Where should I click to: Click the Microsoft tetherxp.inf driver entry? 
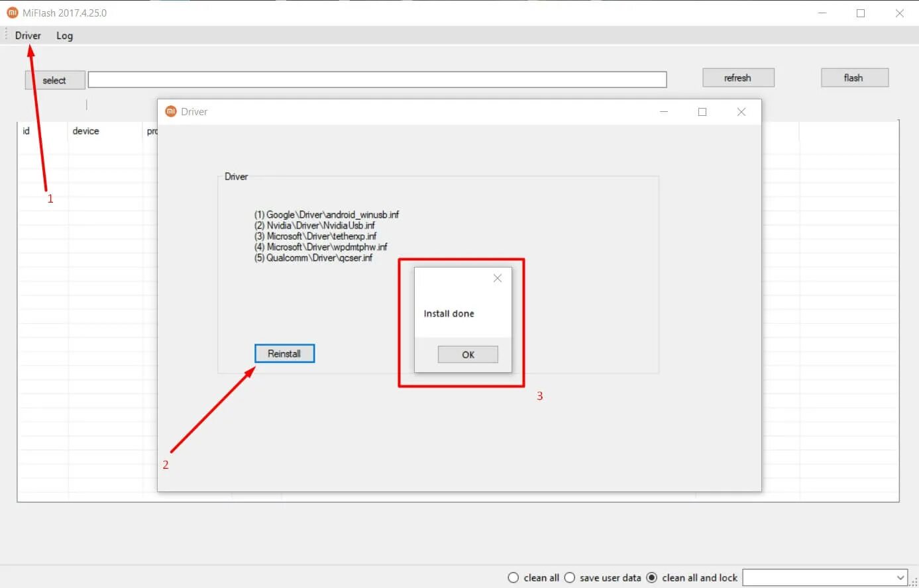(x=315, y=236)
